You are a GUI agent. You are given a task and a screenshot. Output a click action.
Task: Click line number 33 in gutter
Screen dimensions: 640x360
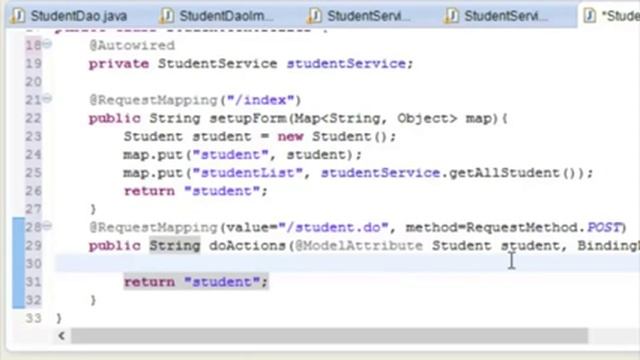tap(33, 318)
